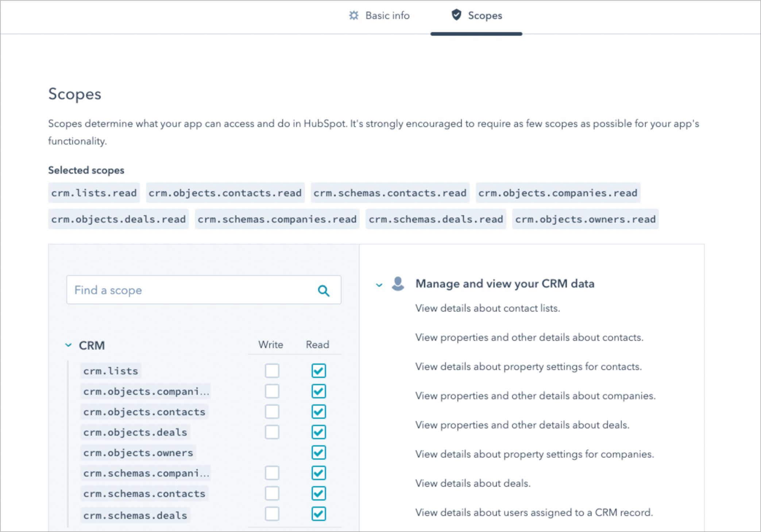Click the search magnifier icon
The image size is (761, 532).
[x=323, y=291]
